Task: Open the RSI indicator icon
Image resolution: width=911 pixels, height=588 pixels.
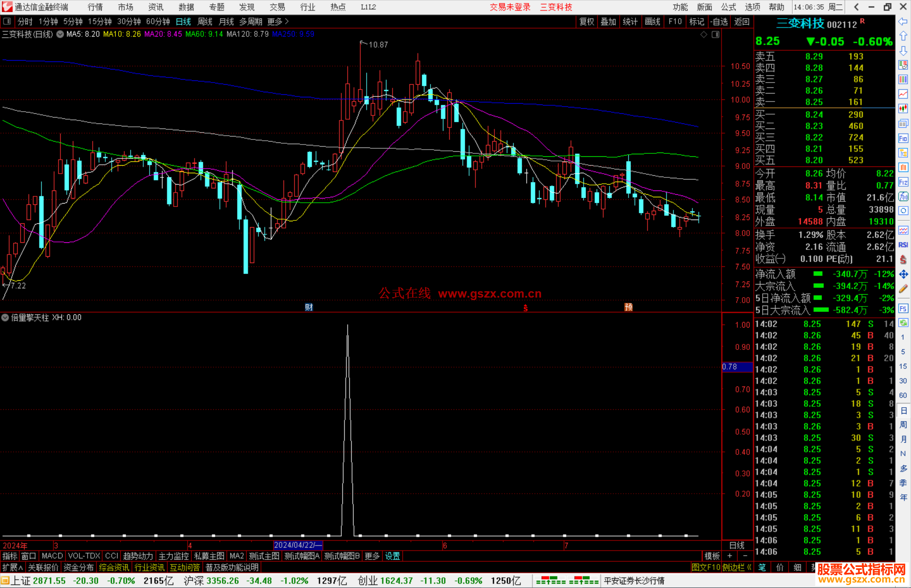Action: tap(903, 245)
